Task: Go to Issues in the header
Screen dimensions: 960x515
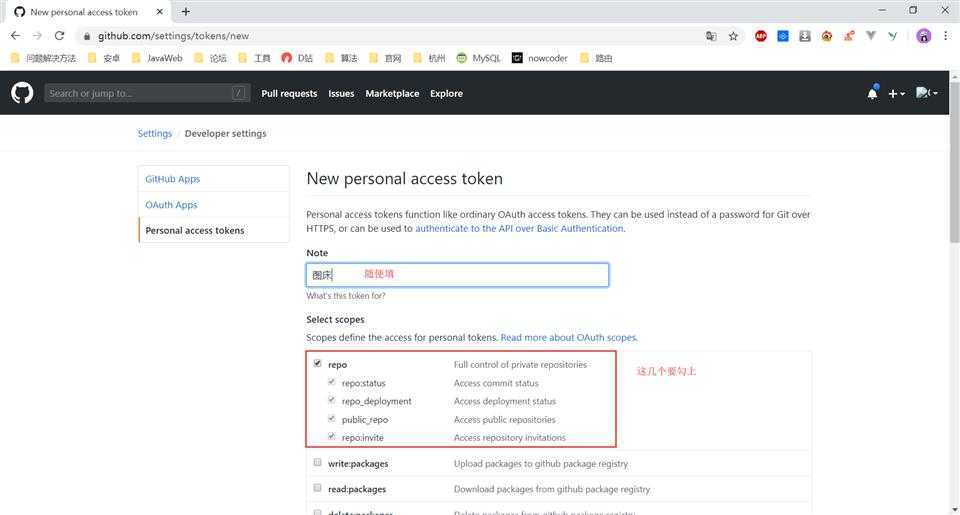Action: [341, 94]
